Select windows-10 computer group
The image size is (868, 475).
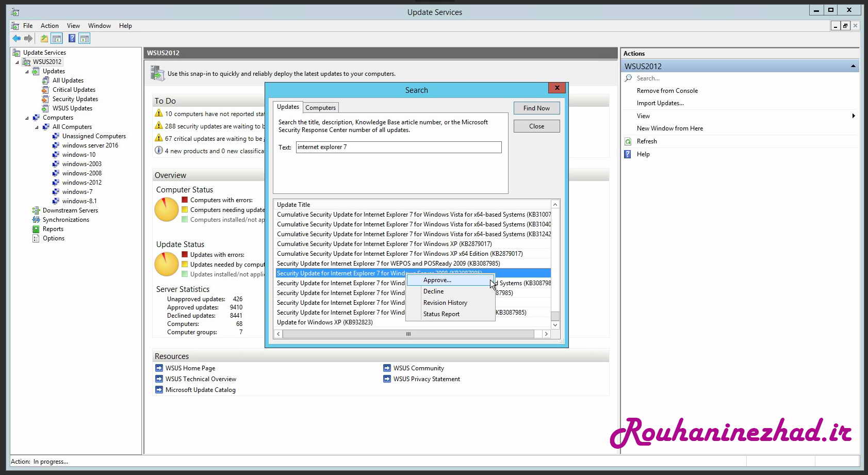pos(79,155)
